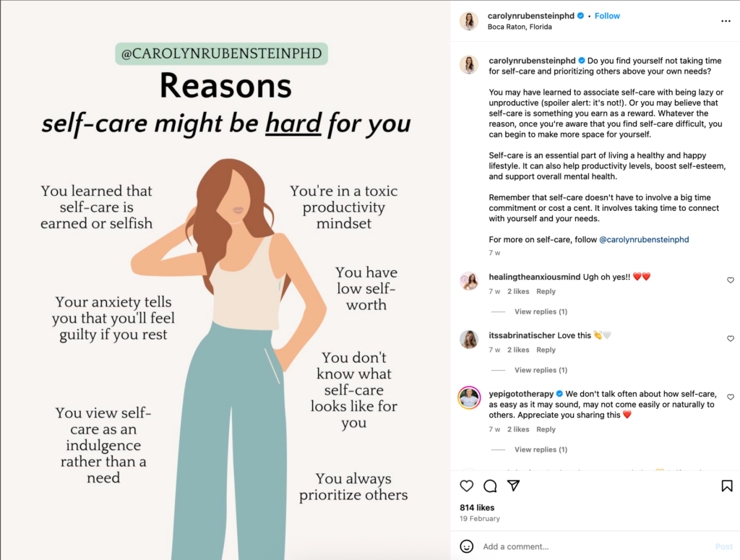Open yepigototherapy's profile picture
The width and height of the screenshot is (740, 560).
click(x=469, y=399)
